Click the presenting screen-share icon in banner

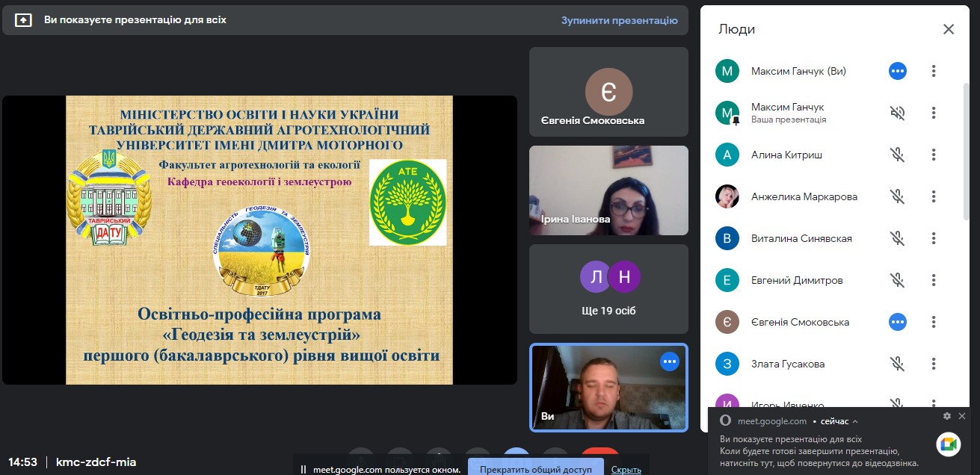(23, 20)
